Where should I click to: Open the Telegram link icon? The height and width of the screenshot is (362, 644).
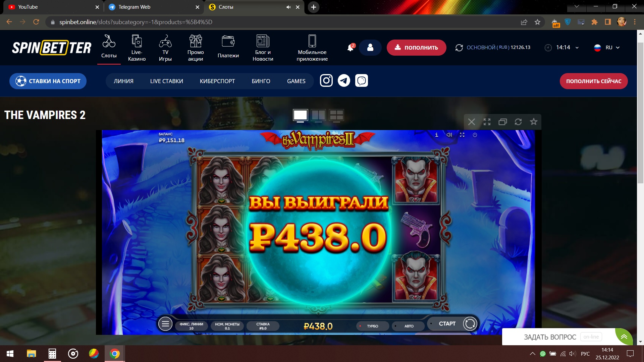point(344,80)
